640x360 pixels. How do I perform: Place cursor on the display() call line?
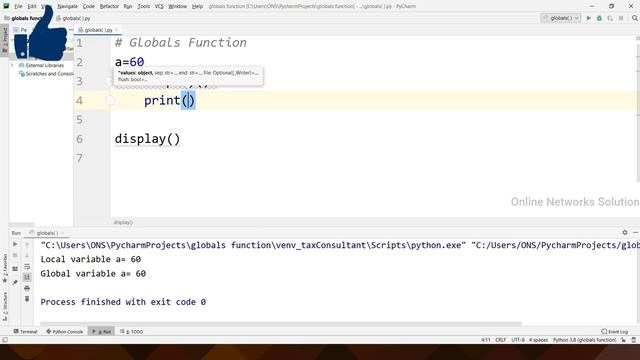(147, 139)
